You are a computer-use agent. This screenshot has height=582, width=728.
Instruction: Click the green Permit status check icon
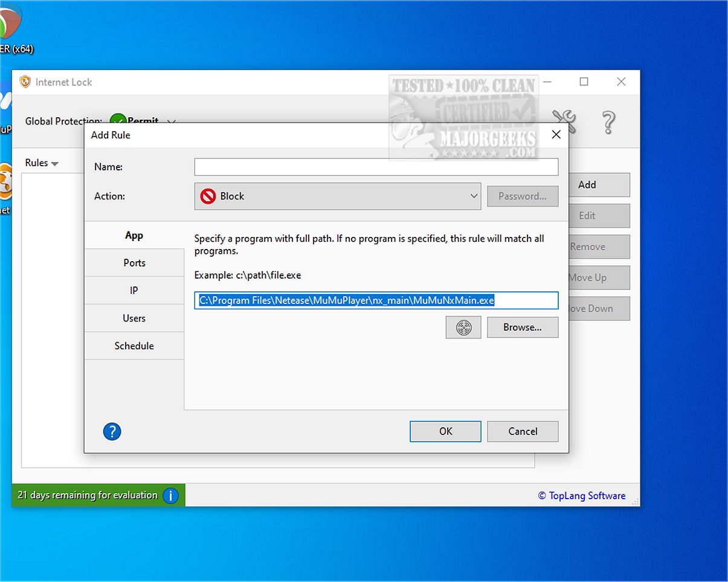[x=118, y=121]
